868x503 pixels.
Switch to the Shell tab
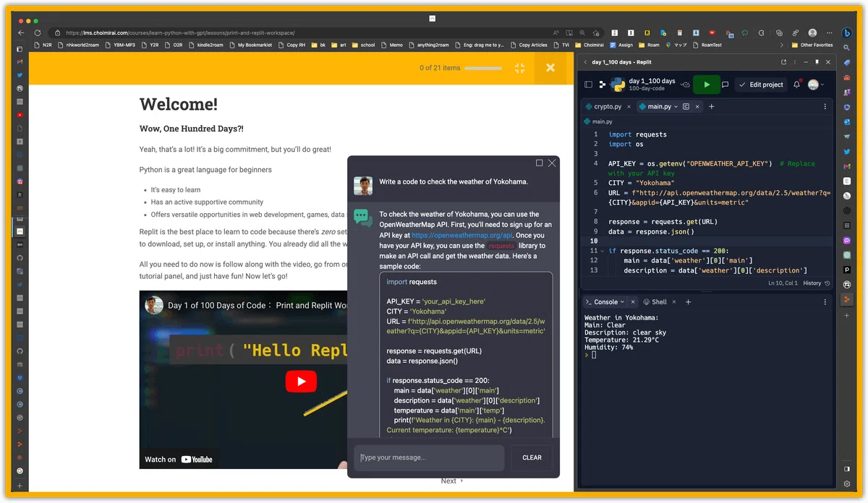coord(655,302)
